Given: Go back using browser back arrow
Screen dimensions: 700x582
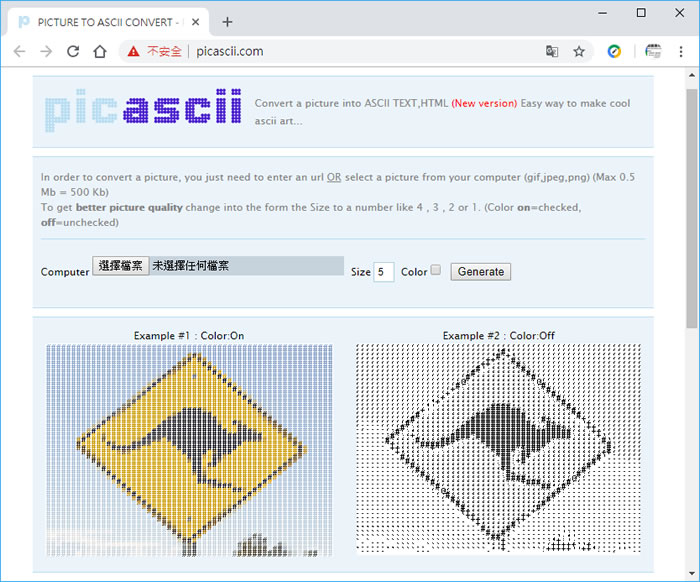Looking at the screenshot, I should click(x=20, y=52).
